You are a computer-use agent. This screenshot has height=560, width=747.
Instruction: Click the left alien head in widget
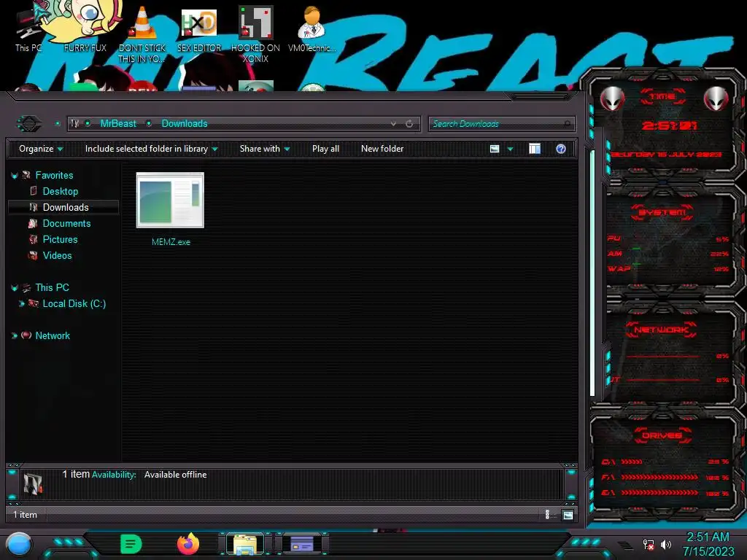pos(612,99)
